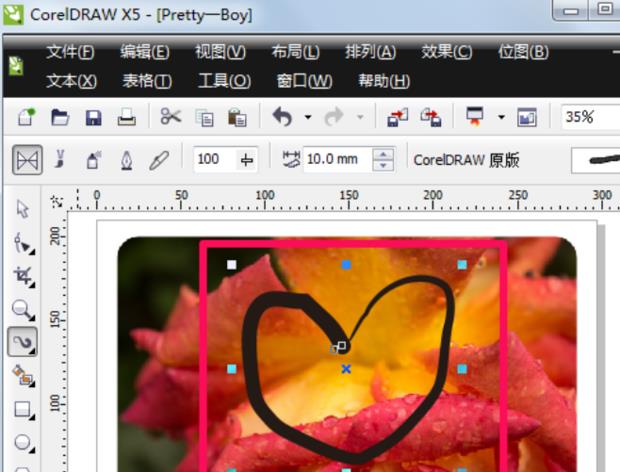Select the Rectangle tool
The width and height of the screenshot is (620, 472).
click(x=23, y=410)
